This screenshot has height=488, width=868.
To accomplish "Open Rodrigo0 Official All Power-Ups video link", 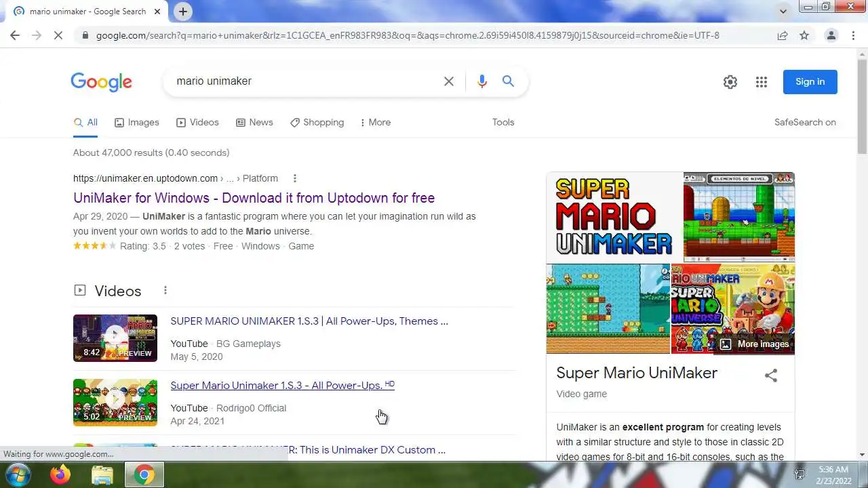I will click(x=282, y=386).
